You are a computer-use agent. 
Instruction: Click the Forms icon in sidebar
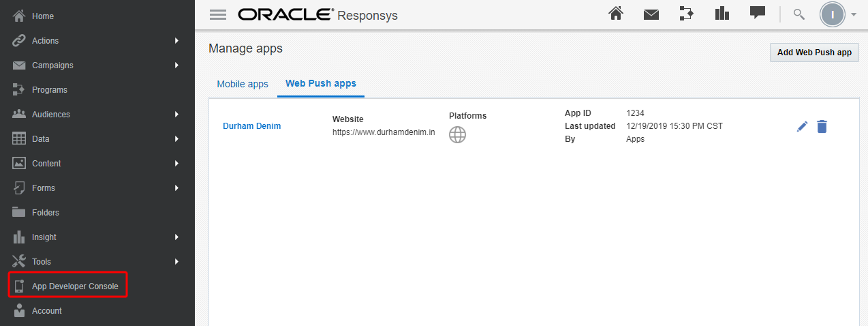pyautogui.click(x=19, y=188)
